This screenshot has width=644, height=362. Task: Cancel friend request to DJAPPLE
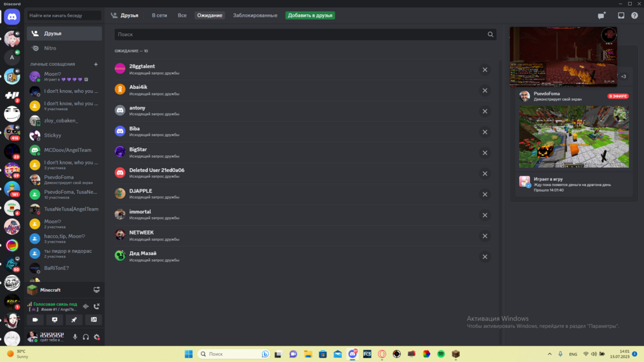pyautogui.click(x=485, y=195)
